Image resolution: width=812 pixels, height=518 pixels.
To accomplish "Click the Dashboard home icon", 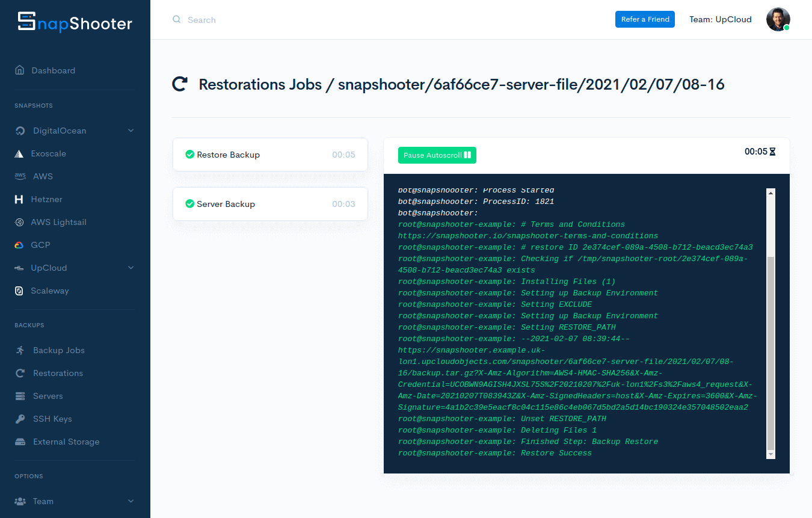I will coord(20,70).
